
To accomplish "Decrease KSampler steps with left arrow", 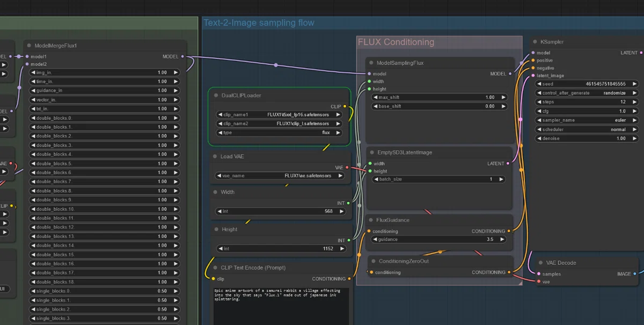I will 539,102.
